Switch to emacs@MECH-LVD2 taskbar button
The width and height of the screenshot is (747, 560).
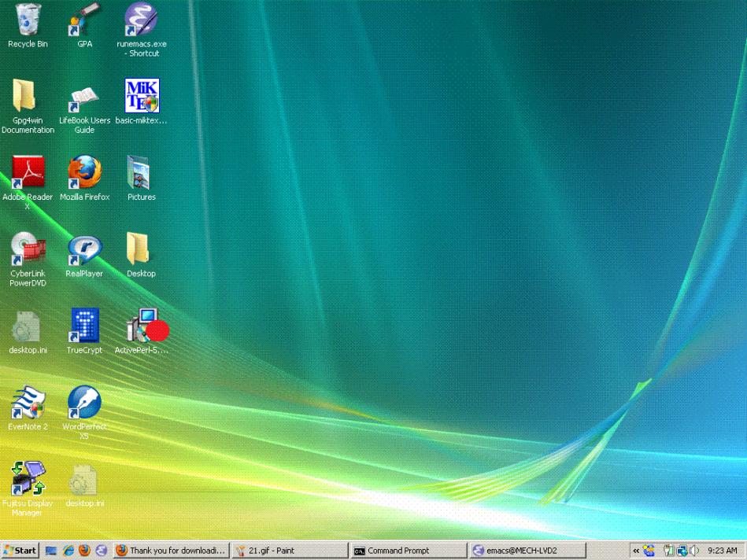[x=527, y=551]
